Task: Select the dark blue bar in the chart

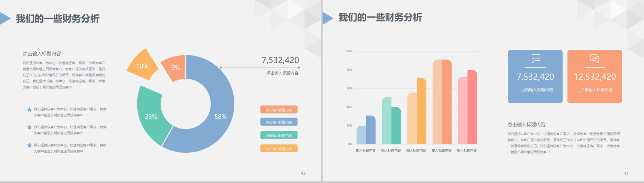Action: click(x=371, y=130)
